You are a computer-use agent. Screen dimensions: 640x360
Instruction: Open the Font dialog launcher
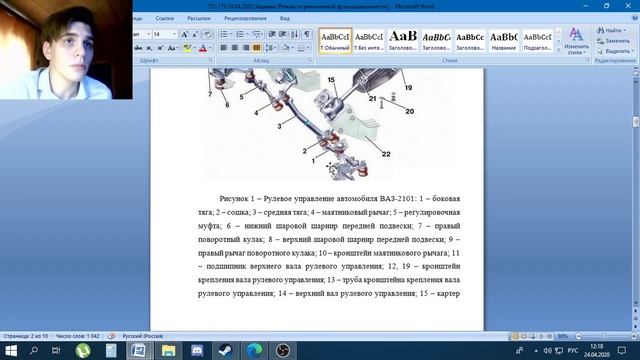coord(211,60)
